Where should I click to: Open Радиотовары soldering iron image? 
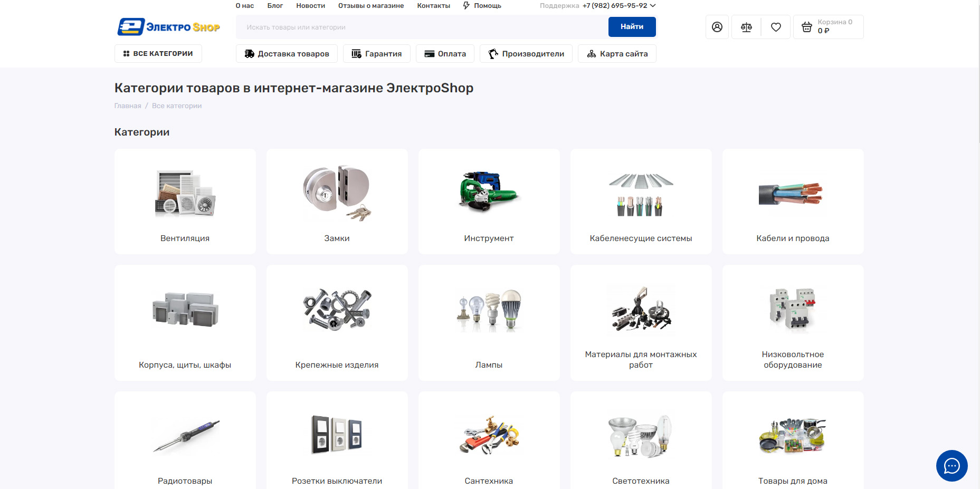pyautogui.click(x=186, y=436)
